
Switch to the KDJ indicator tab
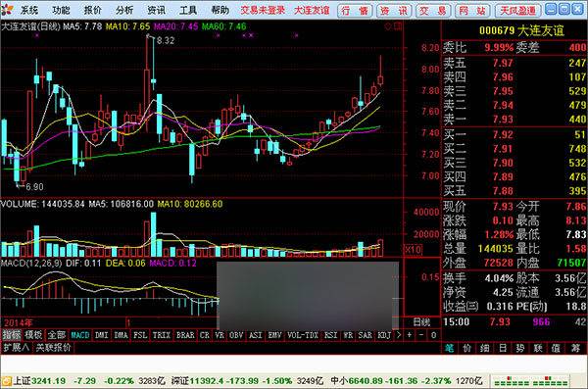tap(384, 334)
